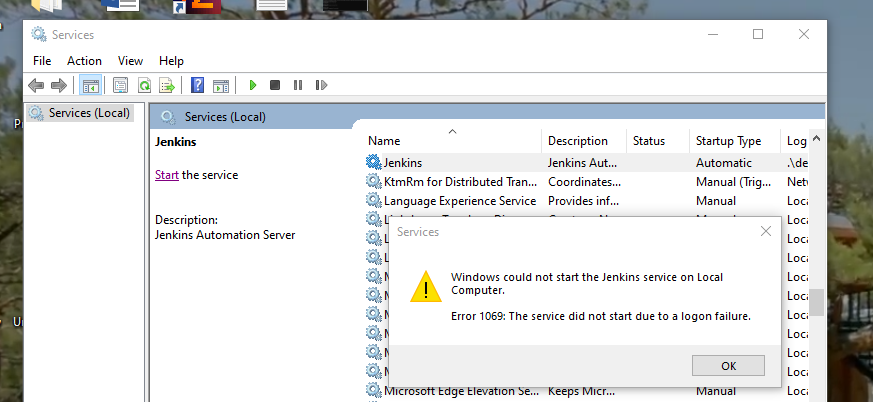Sort by the Startup Type column header

pyautogui.click(x=735, y=141)
